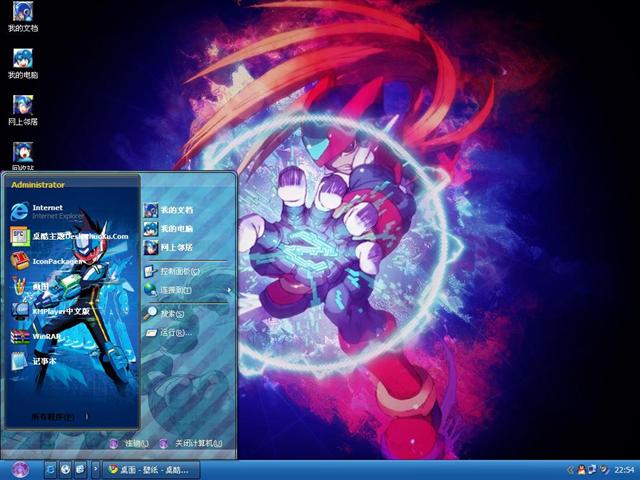The width and height of the screenshot is (640, 480).
Task: Open 我的文档 in start menu right pane
Action: (x=168, y=210)
